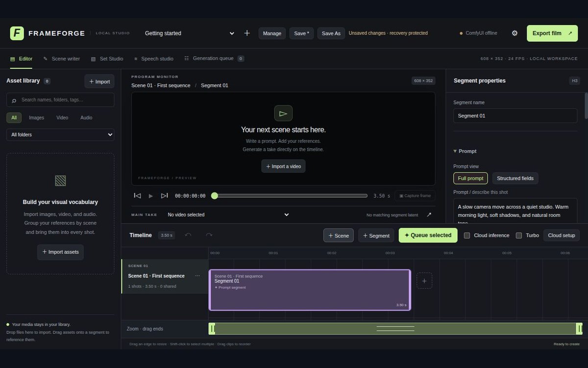Switch to the Scene writer tab

(61, 59)
